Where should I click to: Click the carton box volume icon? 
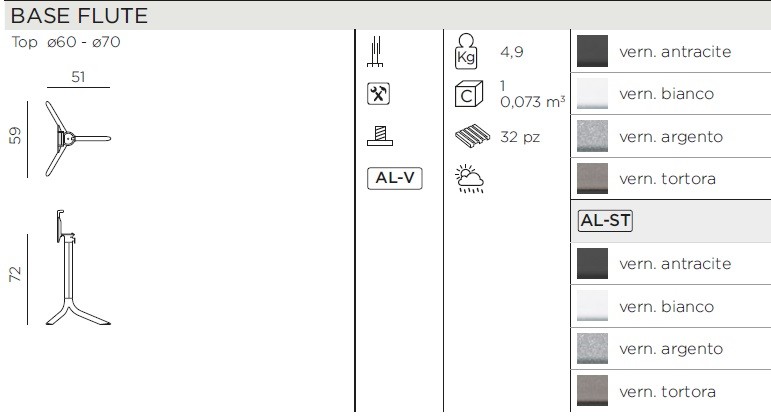tap(469, 94)
